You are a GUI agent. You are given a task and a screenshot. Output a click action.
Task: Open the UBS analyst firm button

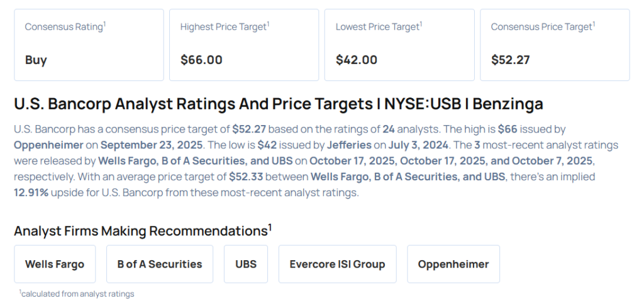pyautogui.click(x=245, y=264)
